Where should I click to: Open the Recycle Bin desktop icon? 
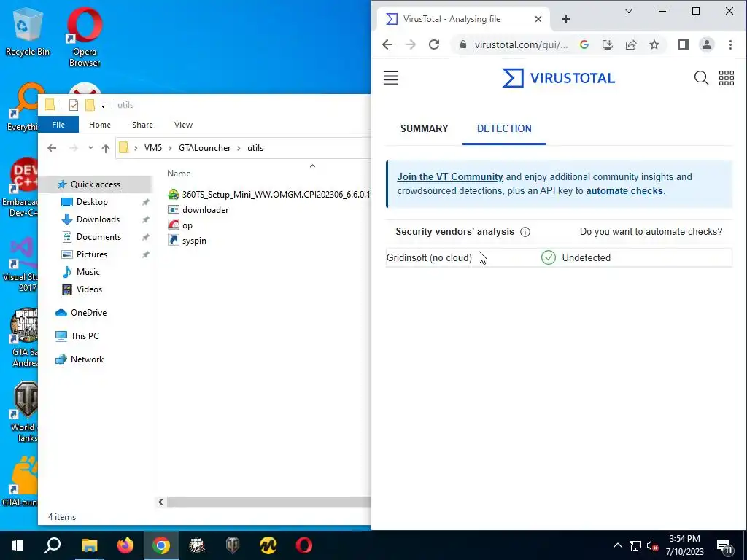(x=27, y=34)
